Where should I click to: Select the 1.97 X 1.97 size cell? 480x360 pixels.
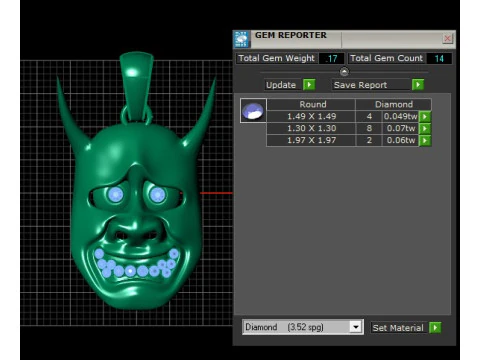(311, 140)
